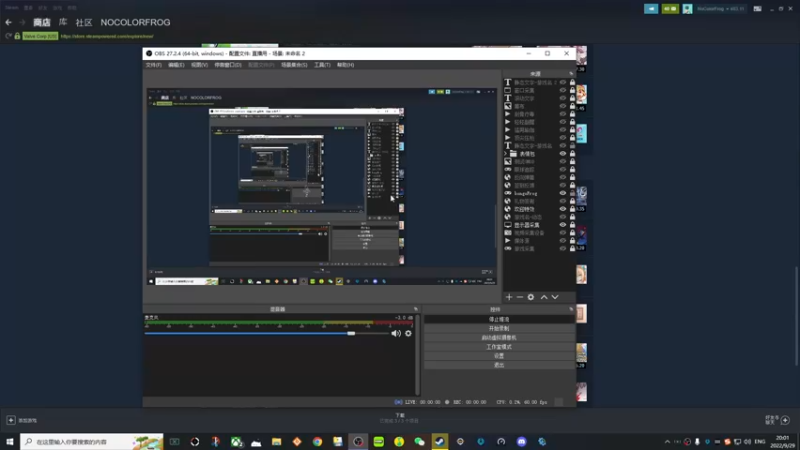Open the 编辑(E) menu
The image size is (800, 450).
point(176,65)
